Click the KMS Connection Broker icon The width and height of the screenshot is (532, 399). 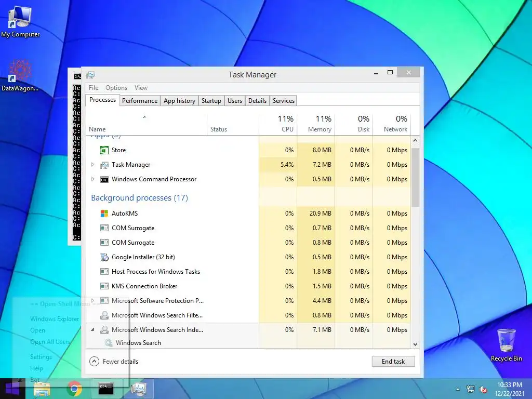point(104,286)
